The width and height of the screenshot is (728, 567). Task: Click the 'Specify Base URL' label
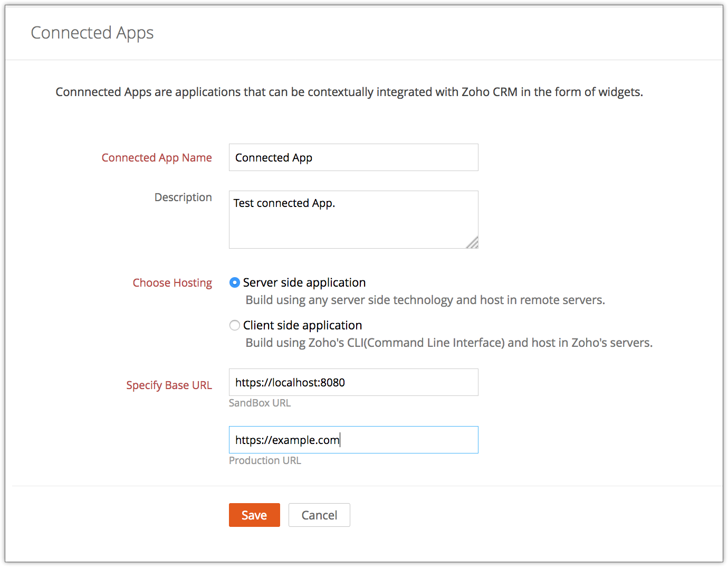tap(169, 385)
